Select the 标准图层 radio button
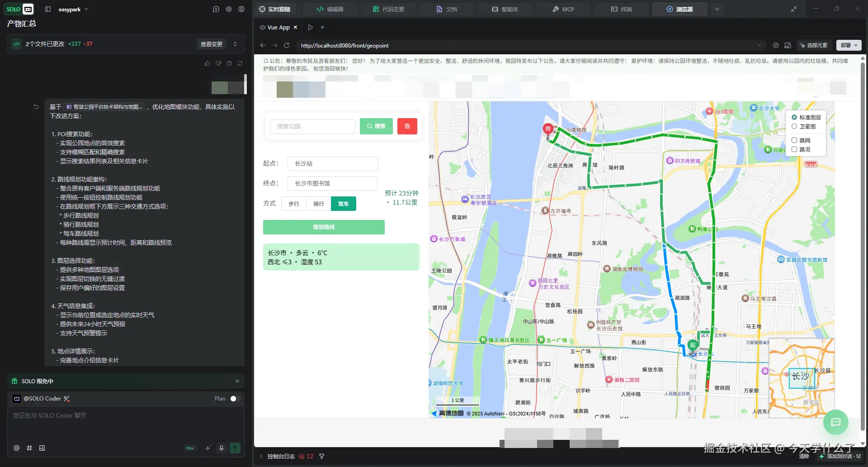Screen dimensions: 868x467 [794, 117]
